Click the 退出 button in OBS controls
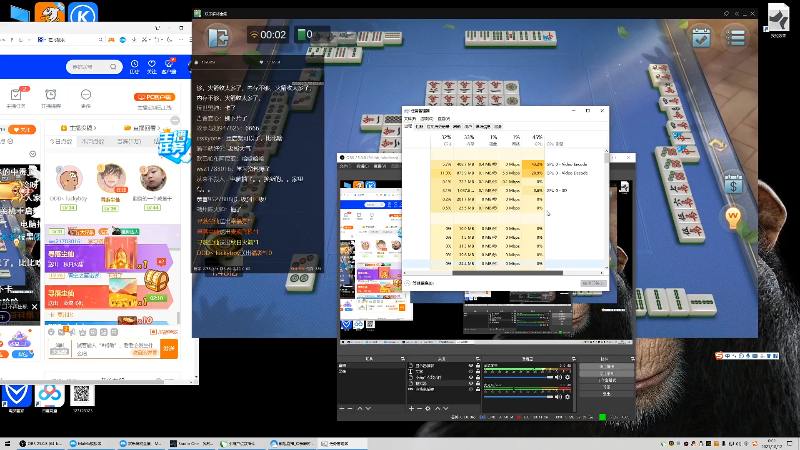 point(607,394)
